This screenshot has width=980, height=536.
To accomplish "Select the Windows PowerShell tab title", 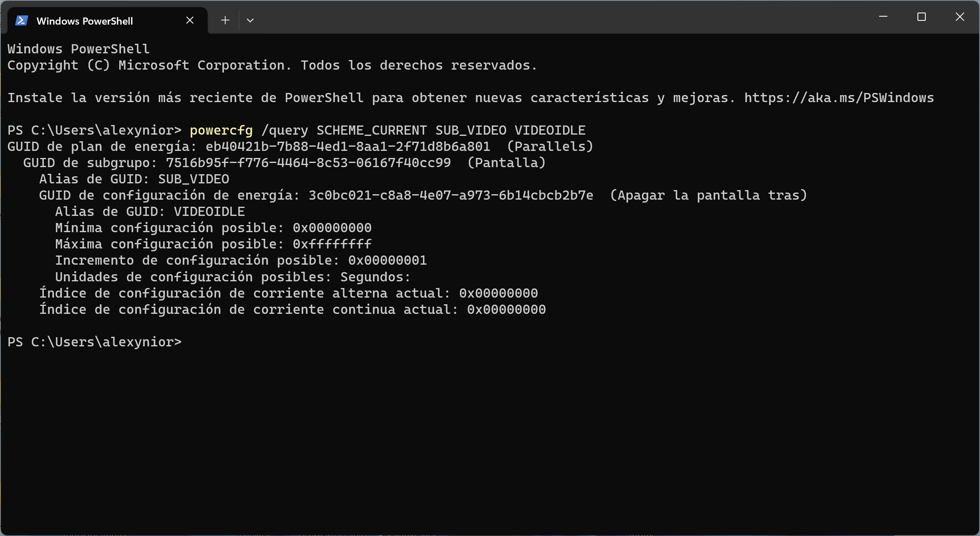I will tap(85, 21).
